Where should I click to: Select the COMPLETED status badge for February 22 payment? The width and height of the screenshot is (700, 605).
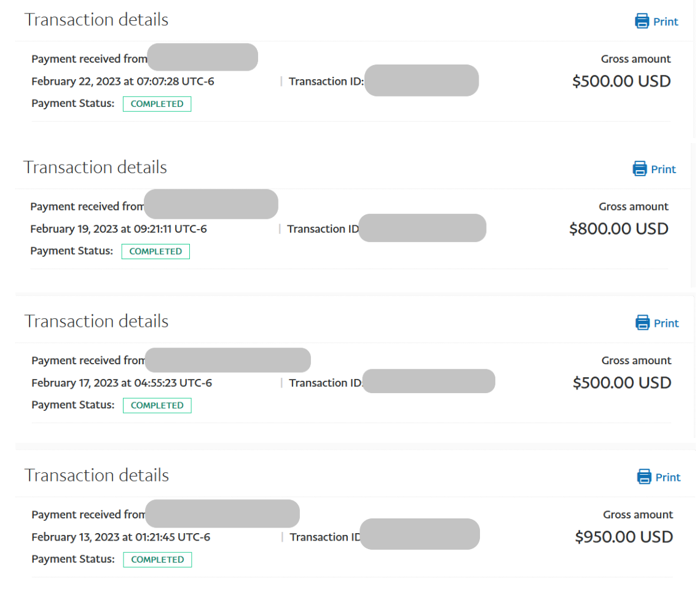click(157, 104)
